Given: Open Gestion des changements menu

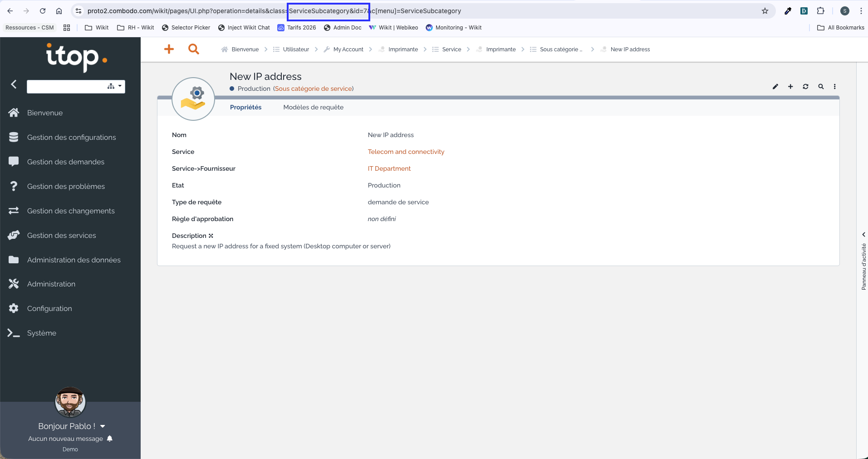Looking at the screenshot, I should click(70, 211).
